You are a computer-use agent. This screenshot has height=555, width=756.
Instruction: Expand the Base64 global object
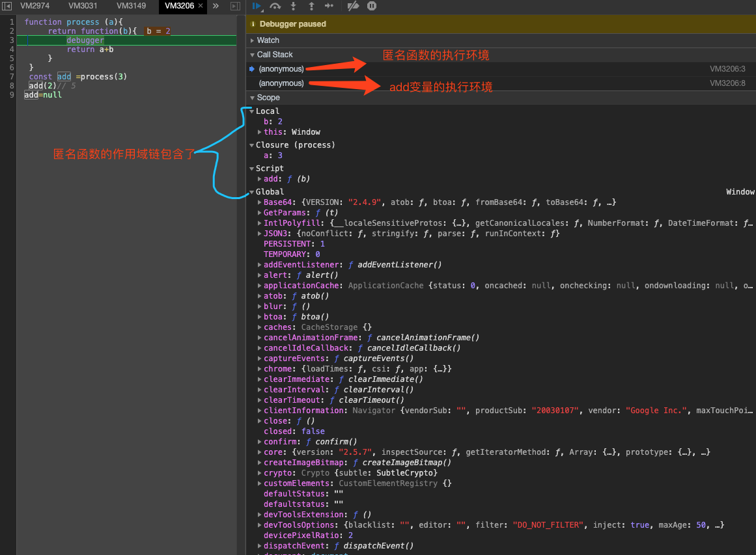point(260,202)
